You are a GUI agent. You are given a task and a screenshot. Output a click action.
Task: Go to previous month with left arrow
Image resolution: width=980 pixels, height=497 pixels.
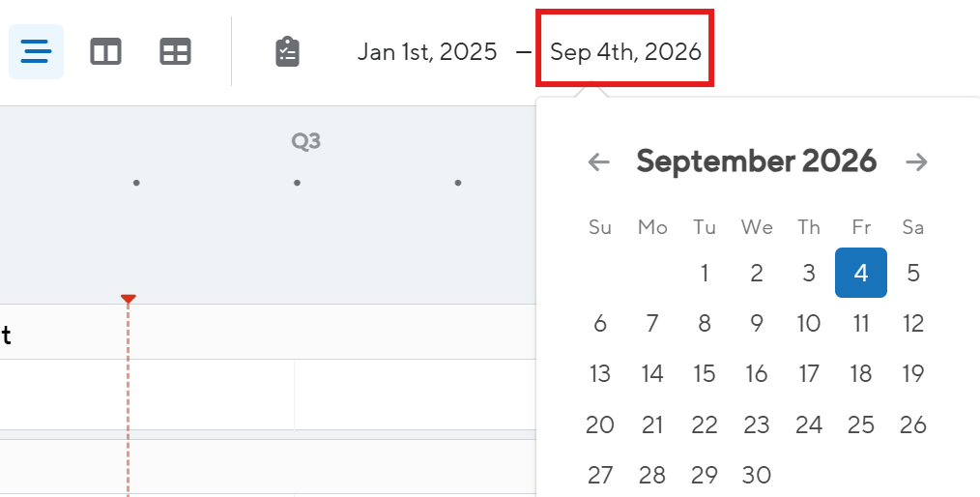[599, 161]
